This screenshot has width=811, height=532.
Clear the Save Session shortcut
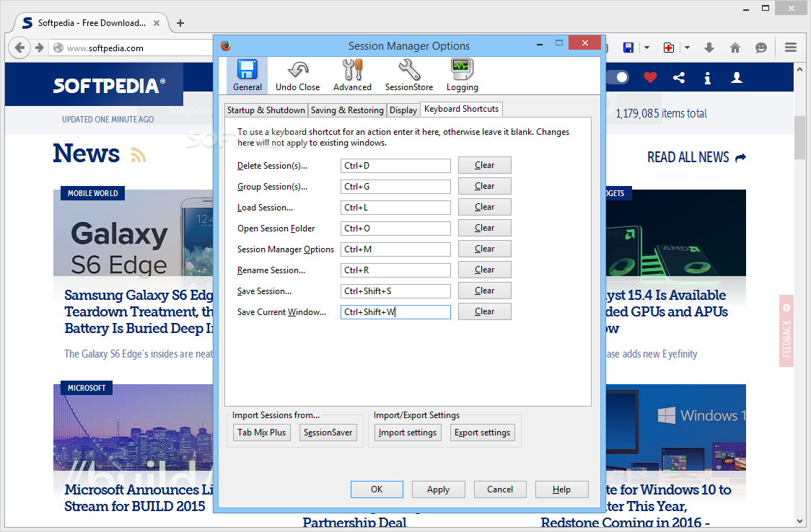point(485,291)
